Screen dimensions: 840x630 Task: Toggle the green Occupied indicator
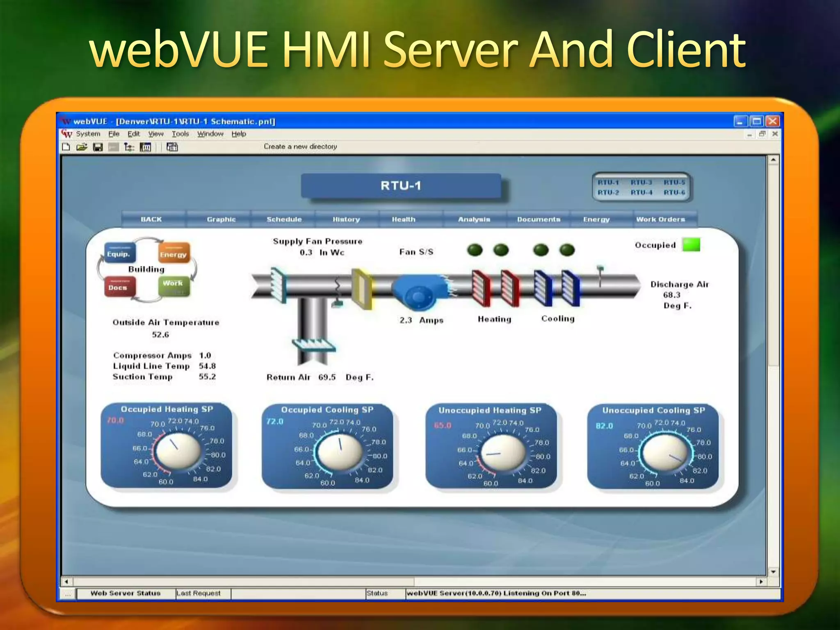(x=691, y=245)
